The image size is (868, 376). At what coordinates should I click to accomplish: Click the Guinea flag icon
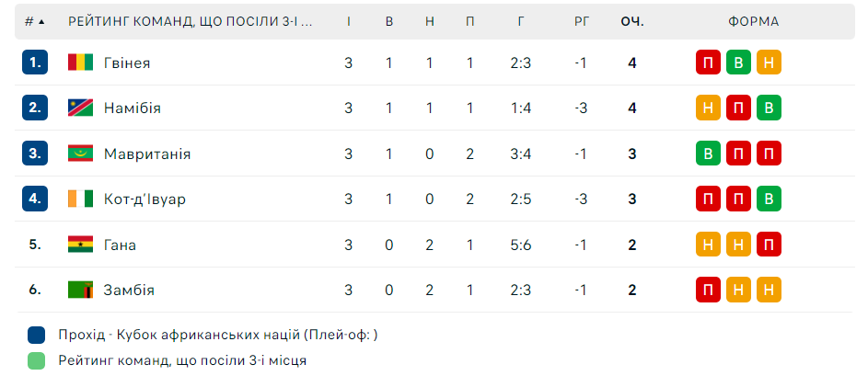[x=80, y=63]
